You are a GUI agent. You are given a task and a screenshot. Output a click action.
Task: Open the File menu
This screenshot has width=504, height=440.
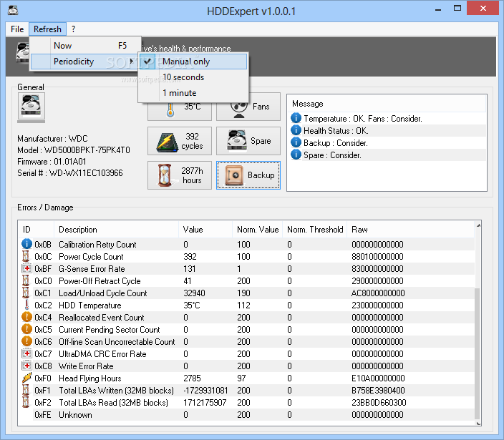click(x=17, y=29)
